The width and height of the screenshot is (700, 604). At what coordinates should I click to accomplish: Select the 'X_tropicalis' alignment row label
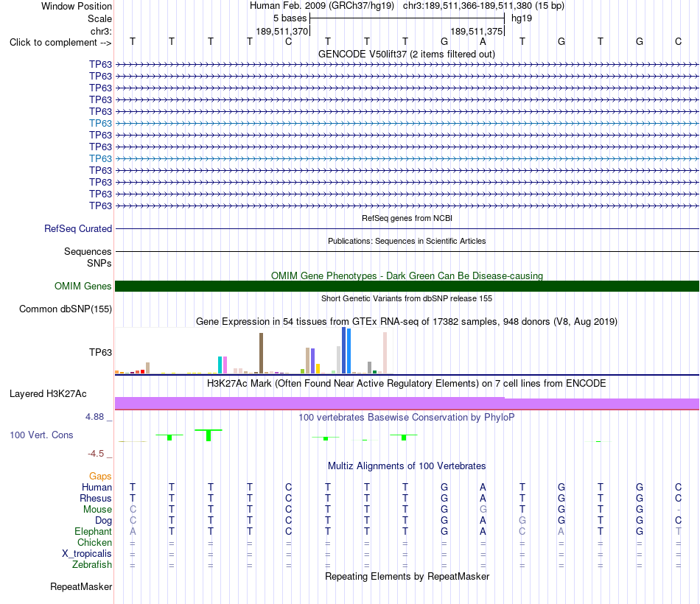(87, 554)
